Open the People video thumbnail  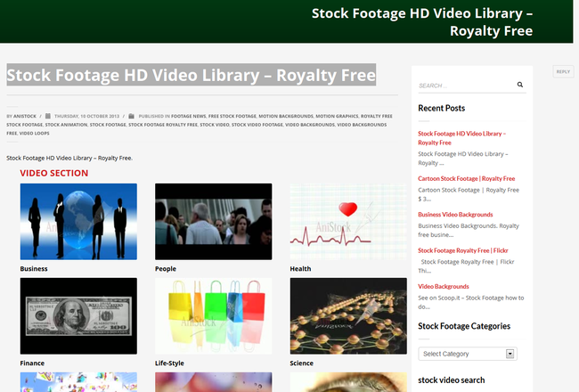(213, 222)
